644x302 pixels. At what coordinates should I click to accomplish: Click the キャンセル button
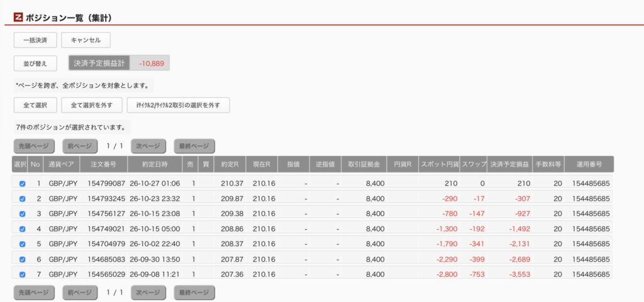(x=86, y=40)
